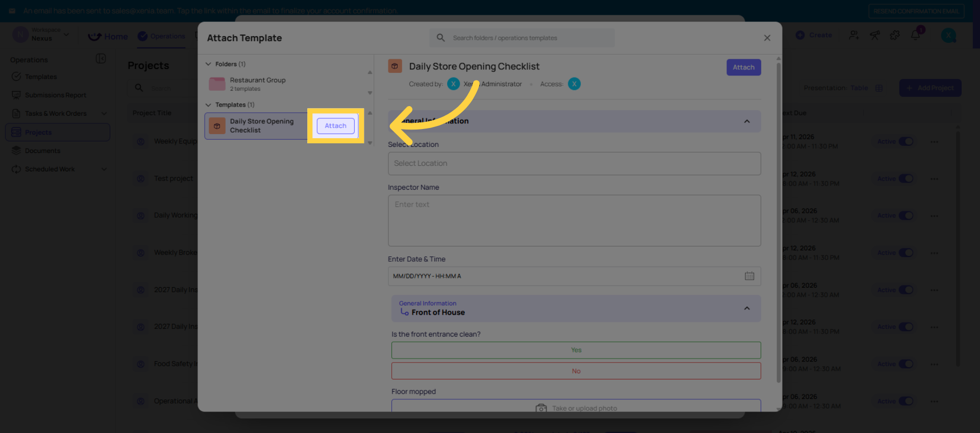
Task: Open the user profile avatar top right
Action: coord(948,35)
